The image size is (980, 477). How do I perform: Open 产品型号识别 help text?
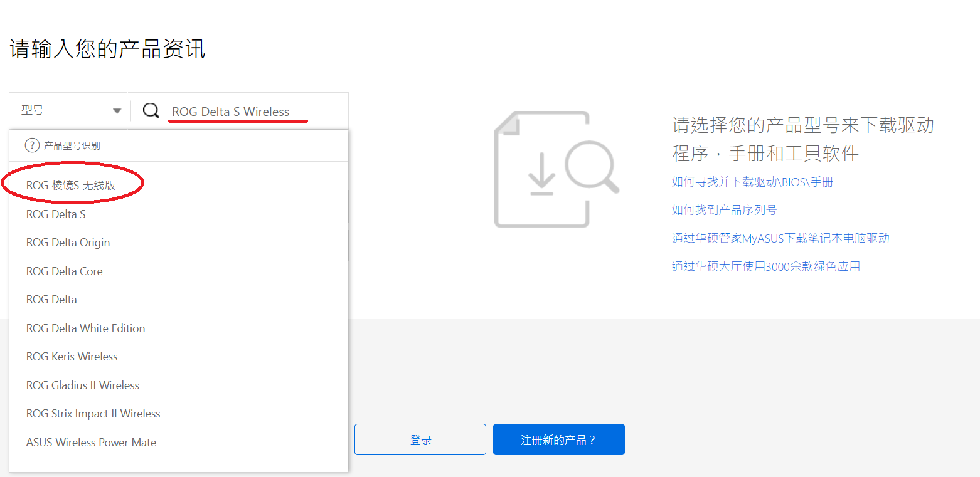[72, 146]
